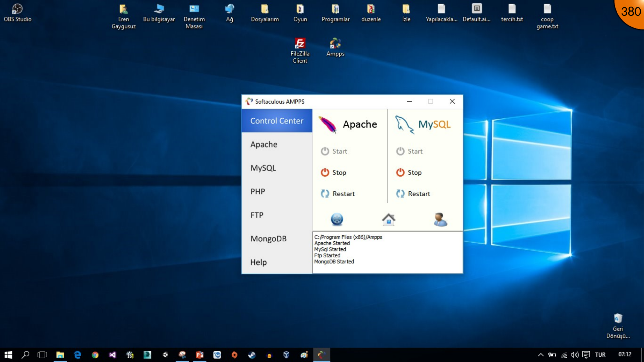The height and width of the screenshot is (362, 644).
Task: Select the İzle folder icon
Action: 406,13
